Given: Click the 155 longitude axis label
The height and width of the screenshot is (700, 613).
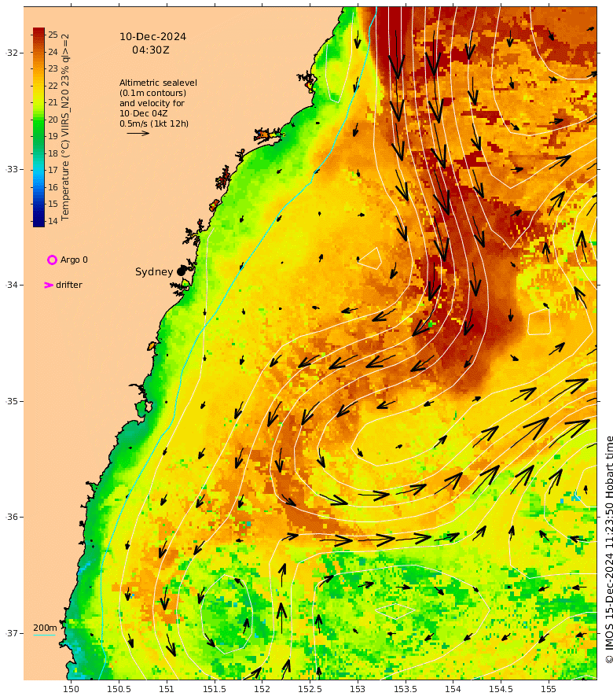Looking at the screenshot, I should [549, 689].
